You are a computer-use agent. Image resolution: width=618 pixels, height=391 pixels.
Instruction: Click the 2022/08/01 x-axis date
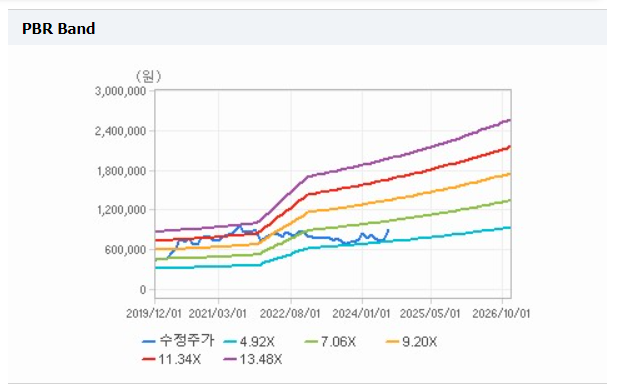click(290, 314)
